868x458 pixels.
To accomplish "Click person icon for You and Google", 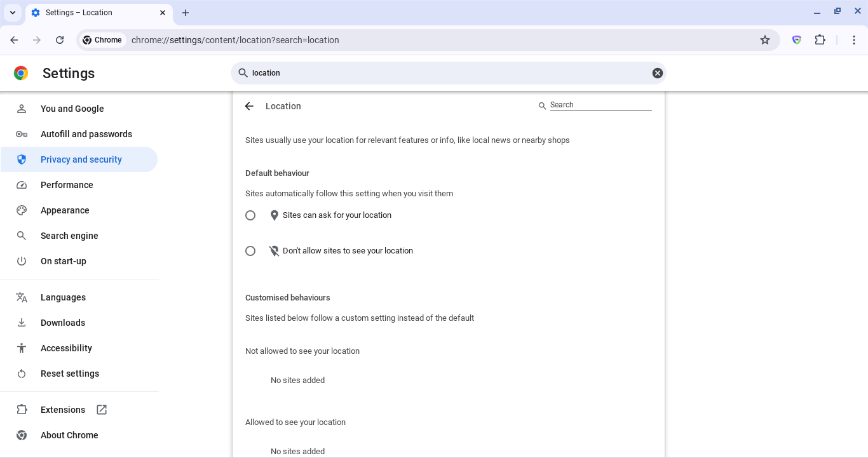I will click(x=22, y=109).
